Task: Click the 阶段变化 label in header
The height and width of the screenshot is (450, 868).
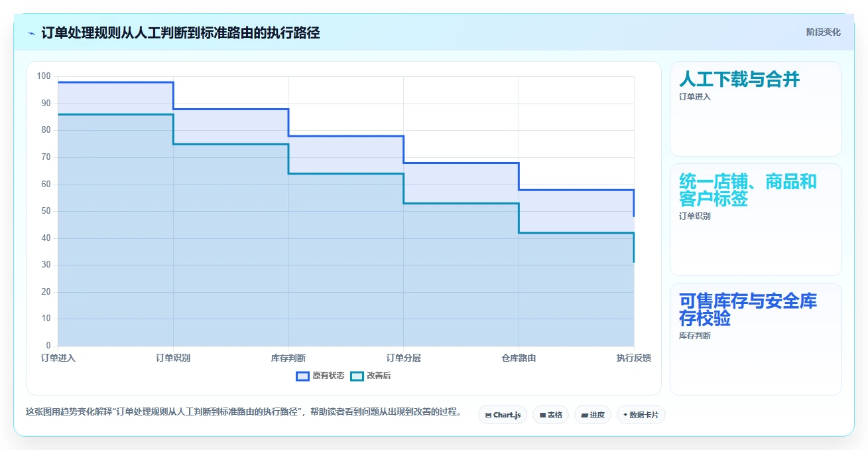Action: [823, 32]
